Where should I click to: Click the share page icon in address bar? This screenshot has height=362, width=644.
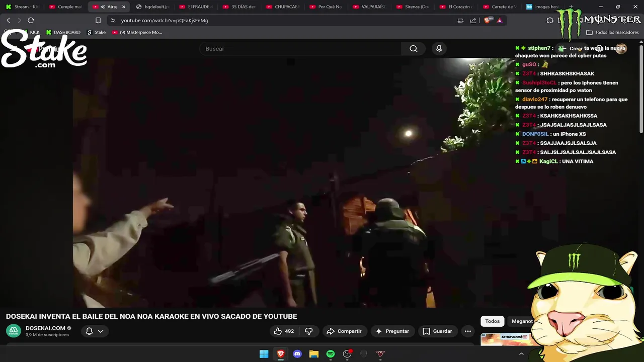pyautogui.click(x=473, y=21)
